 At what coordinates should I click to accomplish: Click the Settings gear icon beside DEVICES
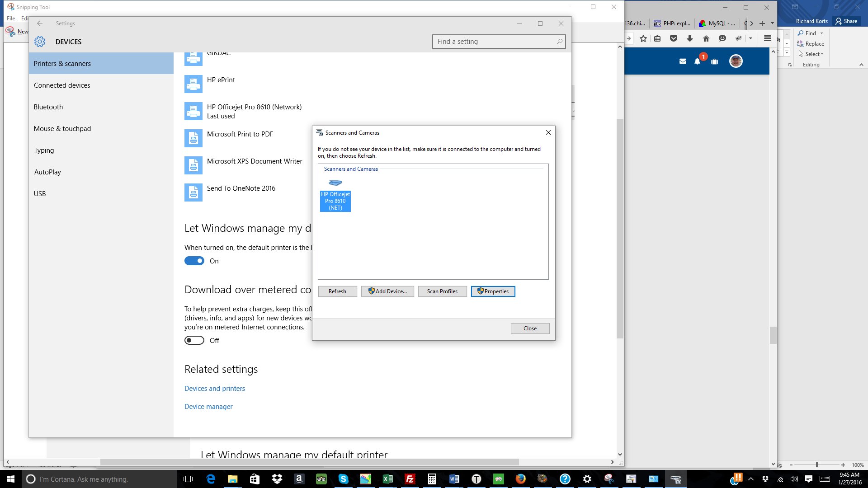[x=40, y=42]
